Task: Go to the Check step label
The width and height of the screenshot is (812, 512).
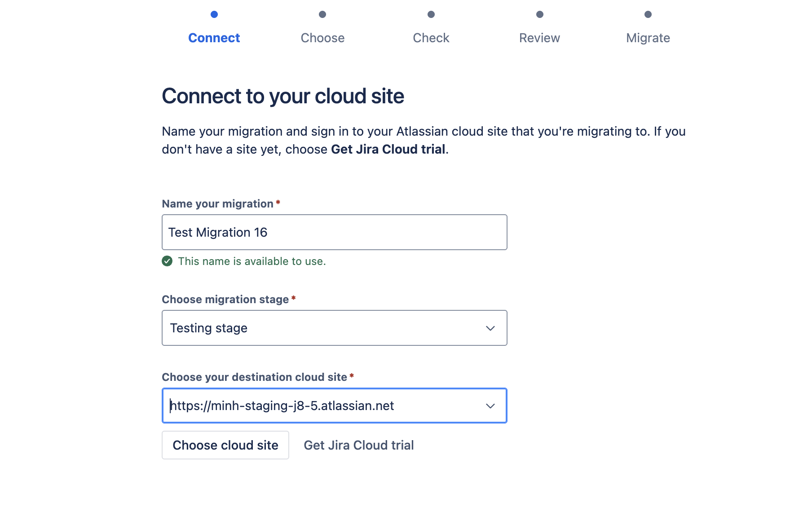Action: pyautogui.click(x=431, y=38)
